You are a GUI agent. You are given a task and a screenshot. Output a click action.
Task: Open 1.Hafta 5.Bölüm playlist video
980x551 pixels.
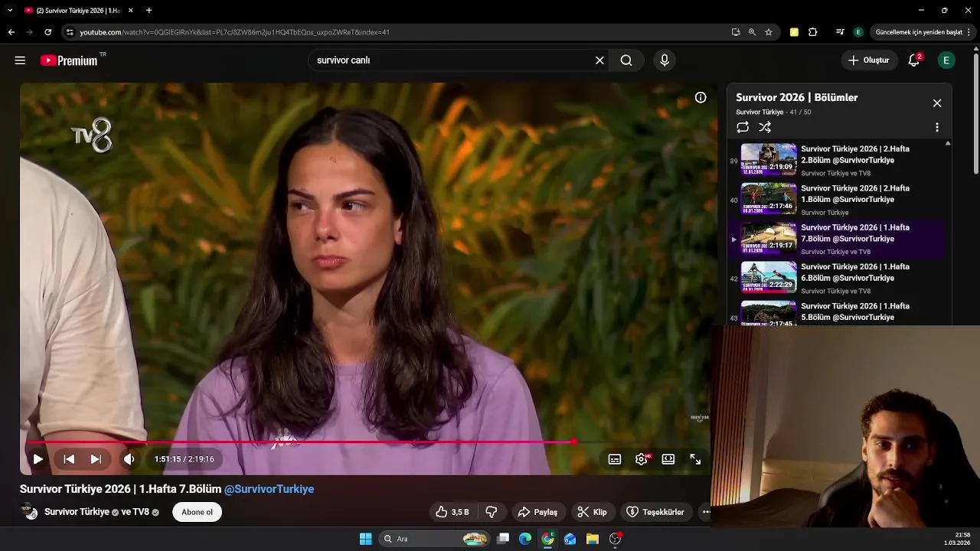(x=838, y=312)
